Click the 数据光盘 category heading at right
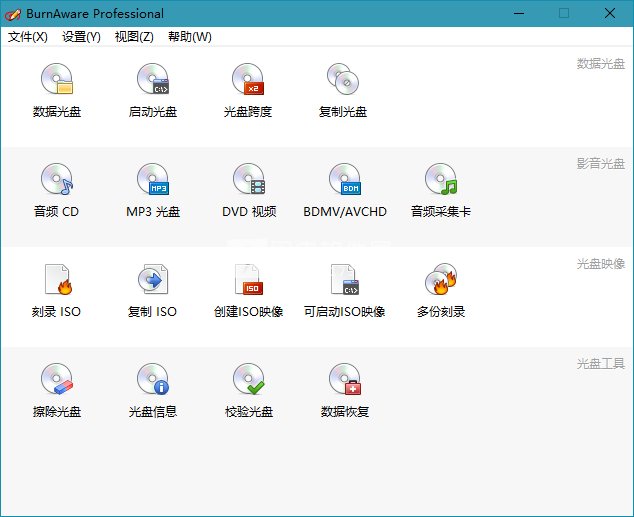 601,63
